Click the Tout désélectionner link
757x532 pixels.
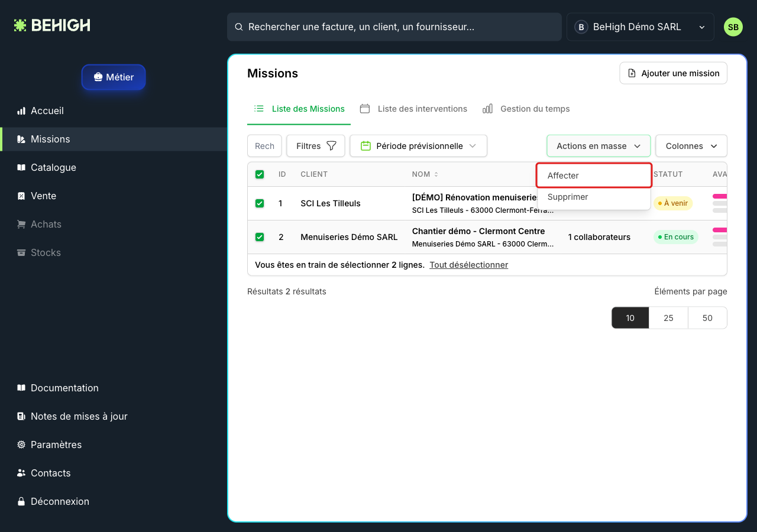pos(469,265)
